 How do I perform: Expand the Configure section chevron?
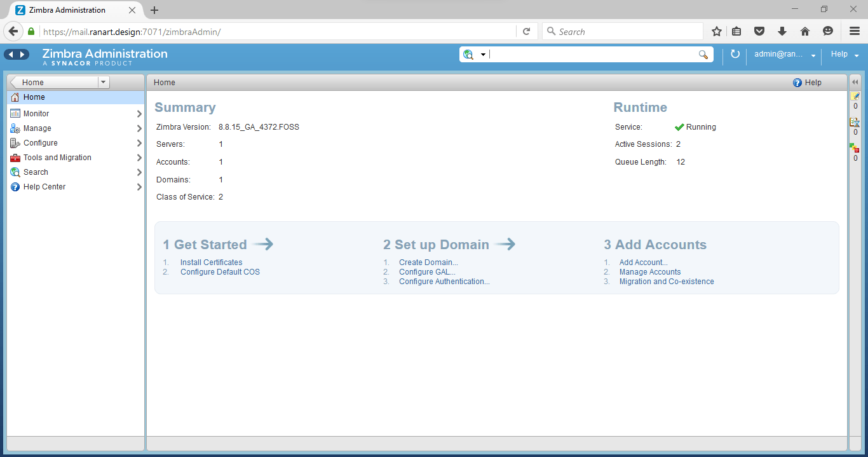click(x=139, y=143)
